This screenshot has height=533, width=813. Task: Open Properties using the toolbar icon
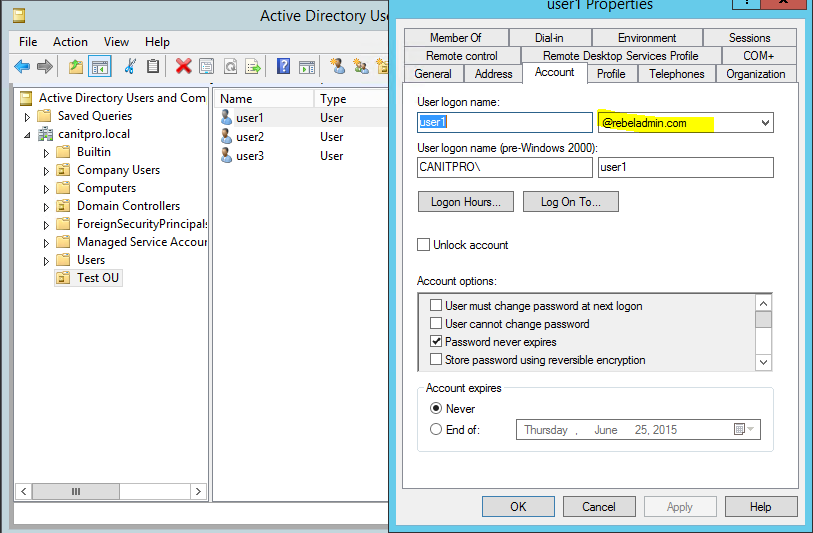click(207, 66)
